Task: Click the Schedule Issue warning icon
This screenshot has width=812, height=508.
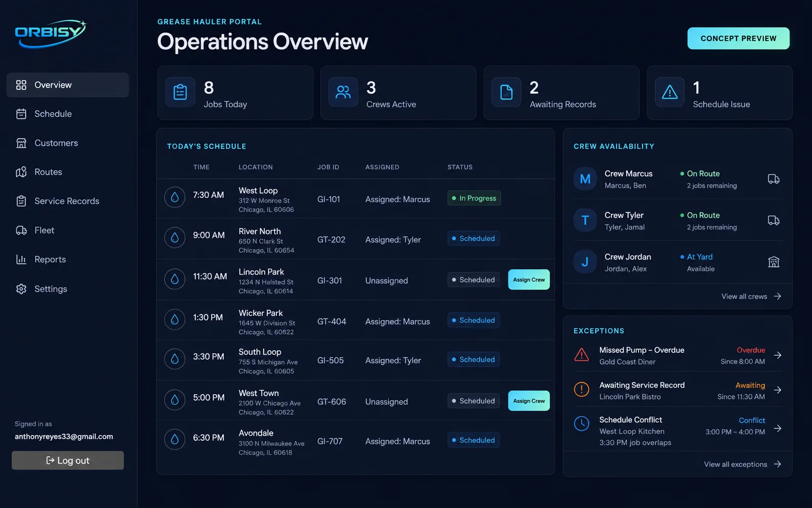Action: coord(670,92)
